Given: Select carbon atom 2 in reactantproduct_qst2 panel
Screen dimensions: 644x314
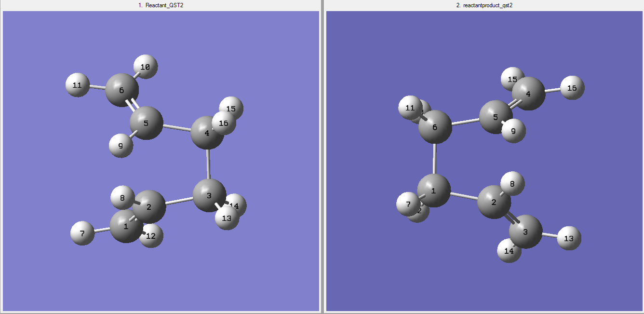Looking at the screenshot, I should (x=494, y=202).
